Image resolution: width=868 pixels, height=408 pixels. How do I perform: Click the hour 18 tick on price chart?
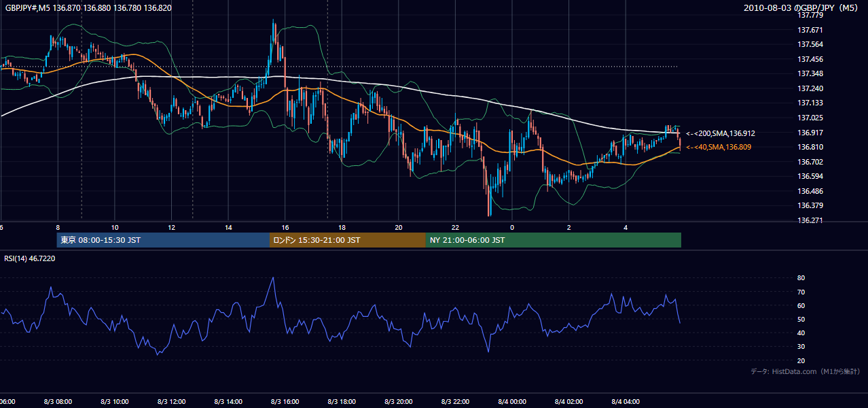click(x=342, y=227)
